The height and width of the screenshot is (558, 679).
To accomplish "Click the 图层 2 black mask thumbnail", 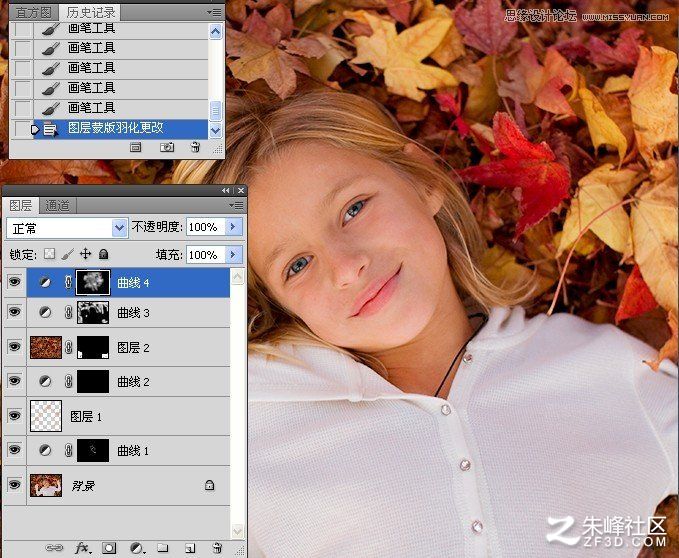I will 93,347.
